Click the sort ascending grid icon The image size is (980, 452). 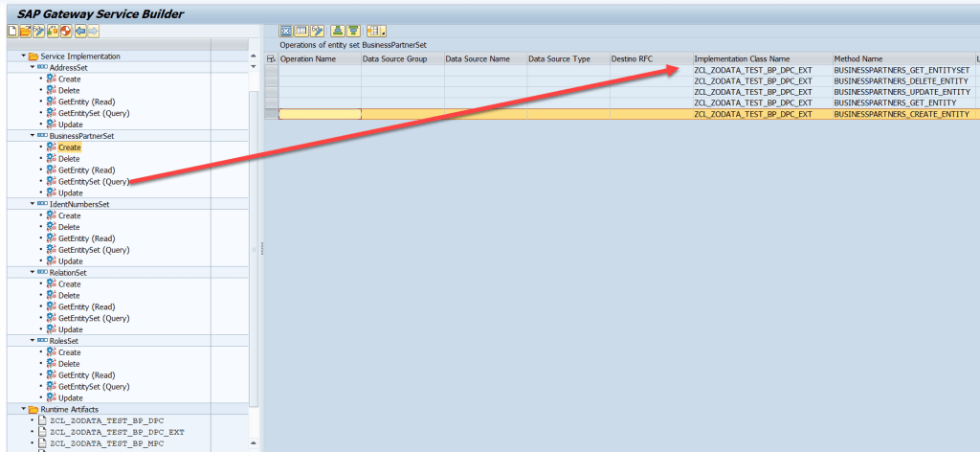(x=339, y=31)
